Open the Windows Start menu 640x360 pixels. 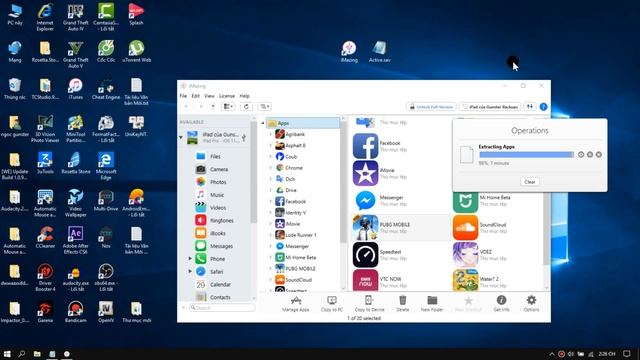click(7, 354)
